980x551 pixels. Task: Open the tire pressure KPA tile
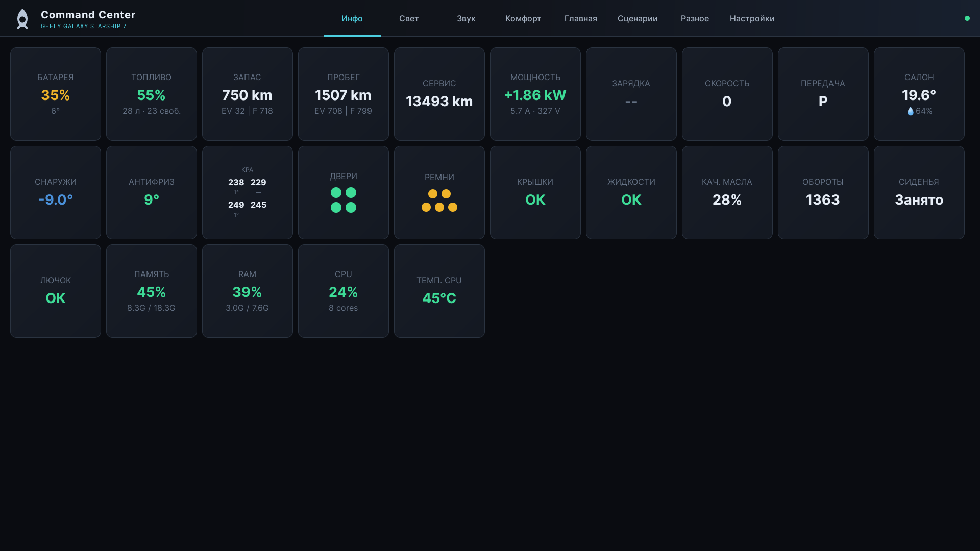tap(247, 193)
